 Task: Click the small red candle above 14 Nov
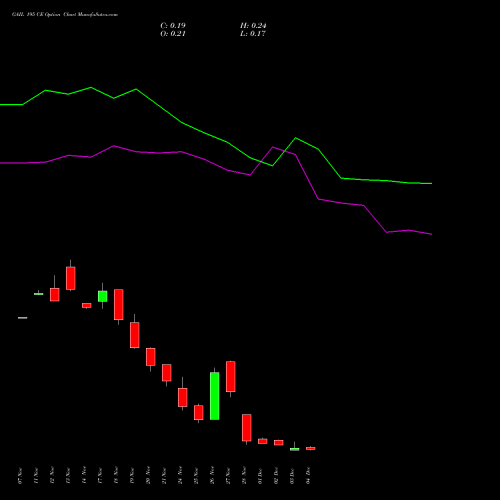coord(87,305)
